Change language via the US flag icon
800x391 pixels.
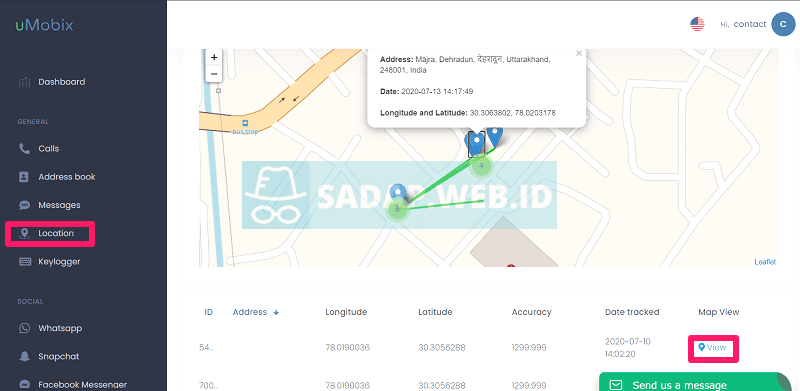(x=697, y=24)
